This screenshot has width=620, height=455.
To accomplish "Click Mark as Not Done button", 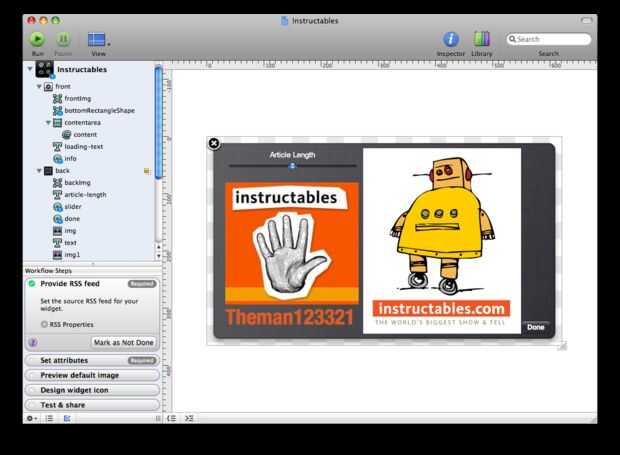I will pyautogui.click(x=123, y=342).
